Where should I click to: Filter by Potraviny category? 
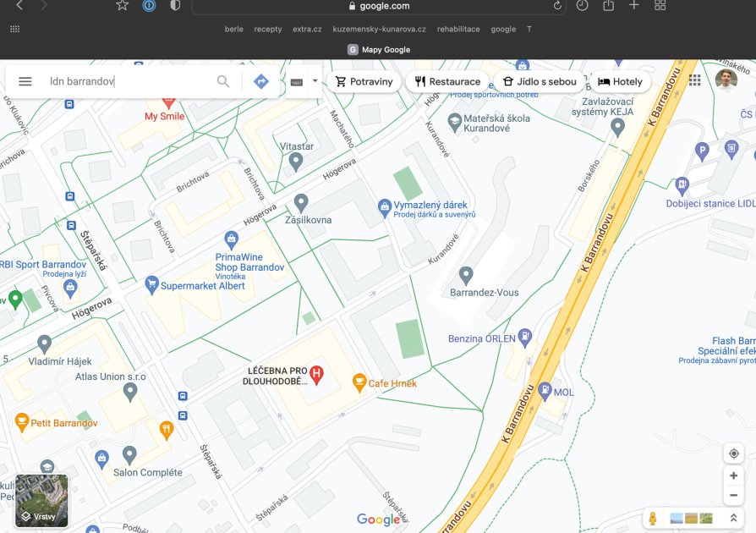[x=364, y=81]
